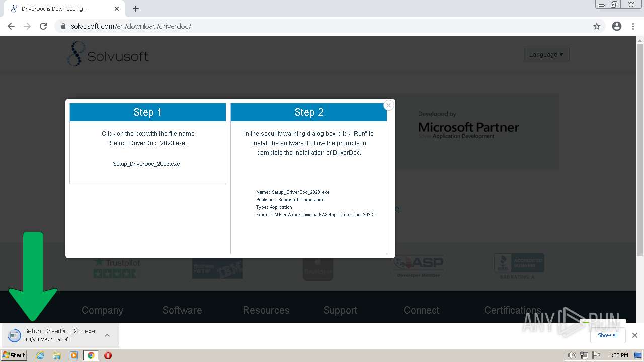Viewport: 644px width, 362px height.
Task: Open the Chrome three-dot menu
Action: [633, 26]
